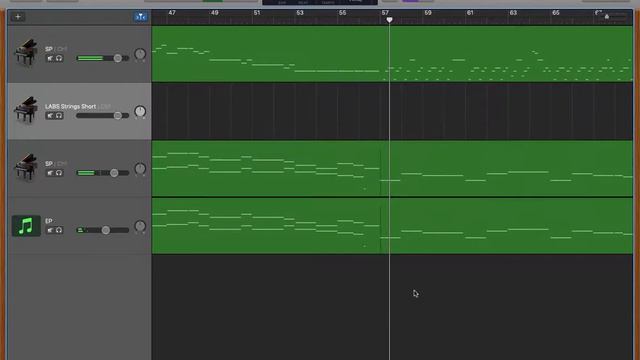Select the LABS Strings Short track name
Screen dimensions: 640x360
[71, 107]
